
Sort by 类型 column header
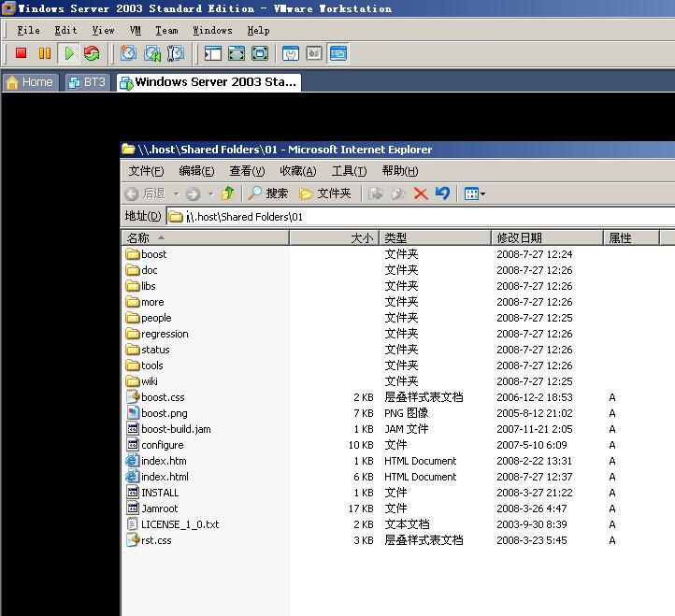[436, 237]
